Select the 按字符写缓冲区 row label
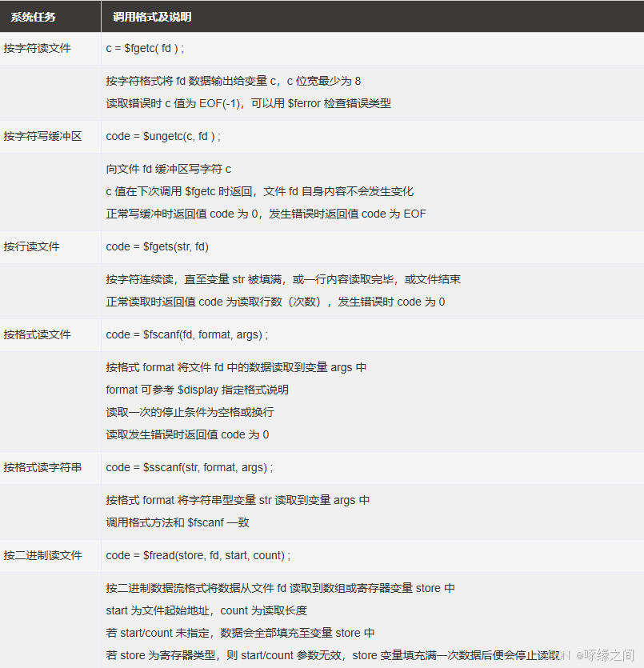Screen dimensions: 644x668 (x=42, y=136)
